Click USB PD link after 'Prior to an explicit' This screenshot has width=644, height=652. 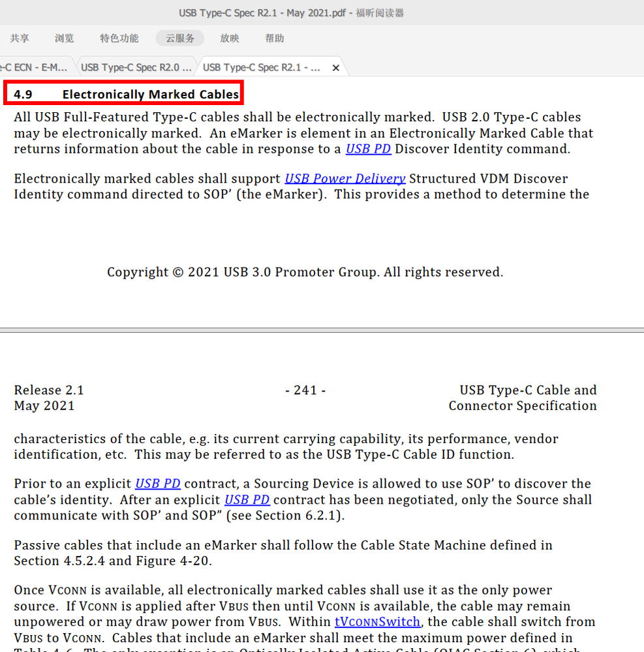click(158, 484)
